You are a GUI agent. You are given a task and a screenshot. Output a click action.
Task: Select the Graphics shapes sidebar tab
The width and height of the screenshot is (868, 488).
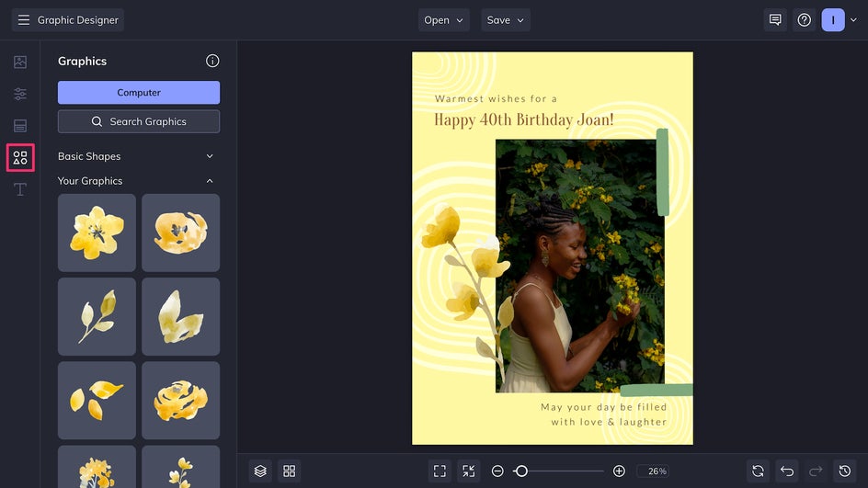(20, 158)
